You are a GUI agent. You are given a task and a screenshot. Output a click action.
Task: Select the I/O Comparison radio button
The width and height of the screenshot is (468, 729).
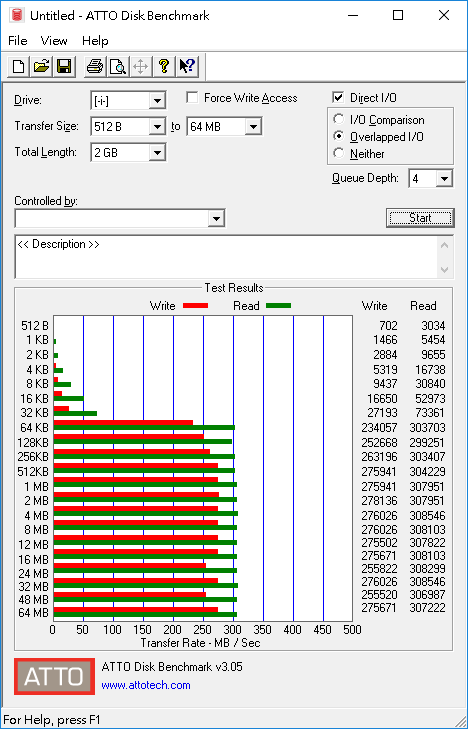point(338,119)
